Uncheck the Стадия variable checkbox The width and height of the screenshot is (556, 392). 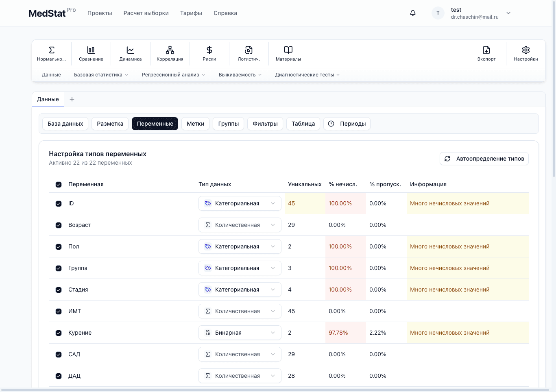[x=59, y=290]
